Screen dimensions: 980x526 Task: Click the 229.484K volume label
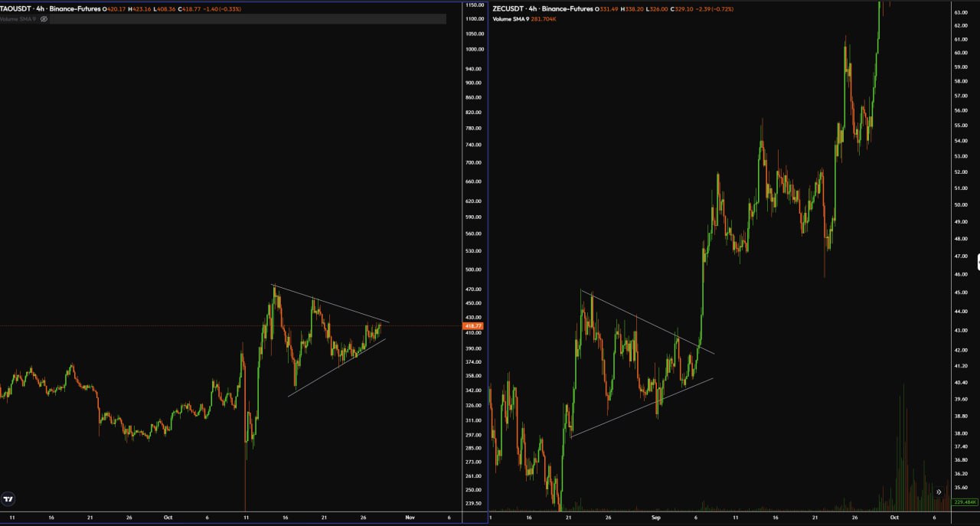click(964, 502)
